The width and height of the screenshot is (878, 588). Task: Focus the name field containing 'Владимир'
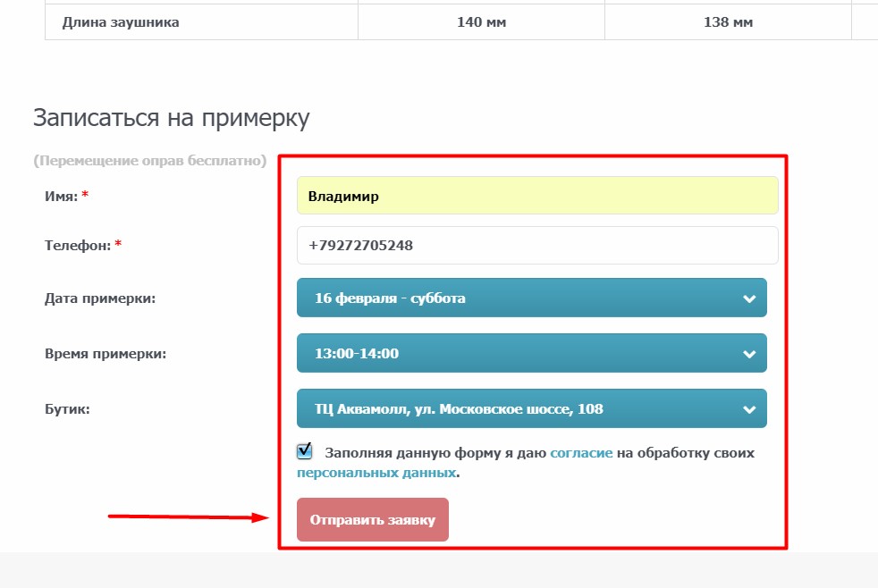coord(537,196)
